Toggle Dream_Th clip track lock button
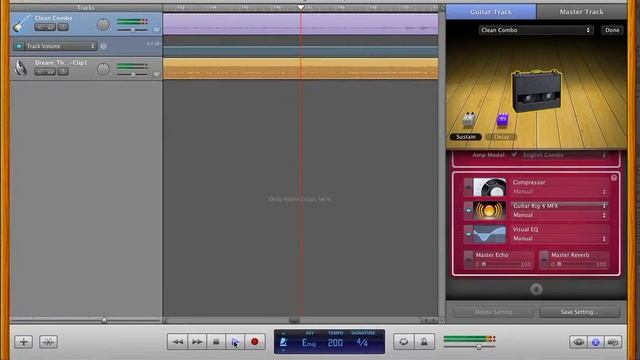640x360 pixels. (63, 72)
